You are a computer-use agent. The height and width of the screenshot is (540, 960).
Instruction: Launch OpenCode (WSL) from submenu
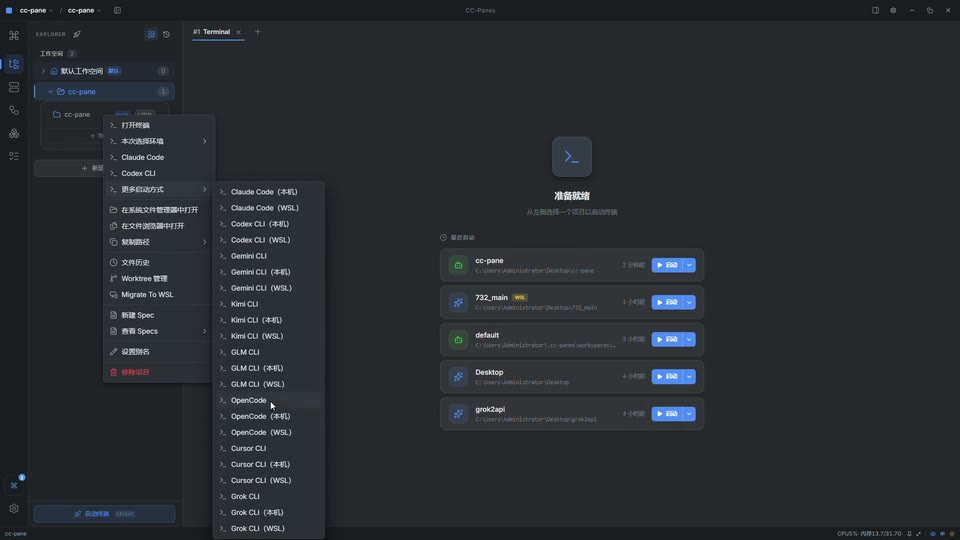coord(269,432)
